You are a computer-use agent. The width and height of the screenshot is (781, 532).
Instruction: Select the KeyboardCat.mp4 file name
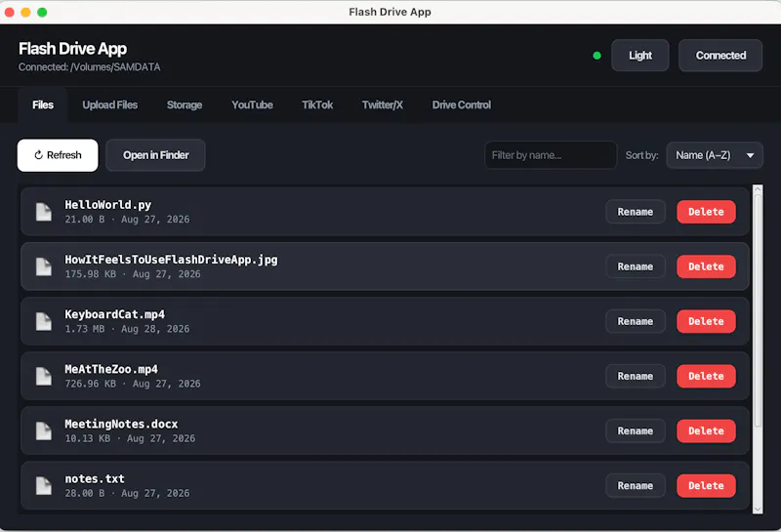pos(114,314)
